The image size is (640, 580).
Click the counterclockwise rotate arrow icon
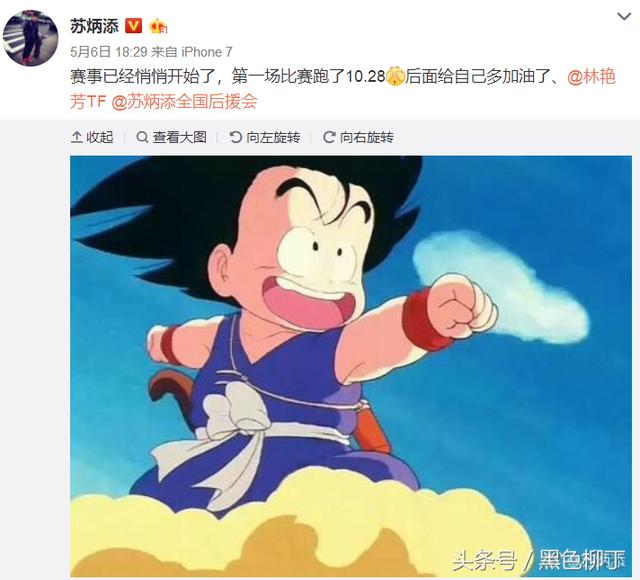coord(236,137)
